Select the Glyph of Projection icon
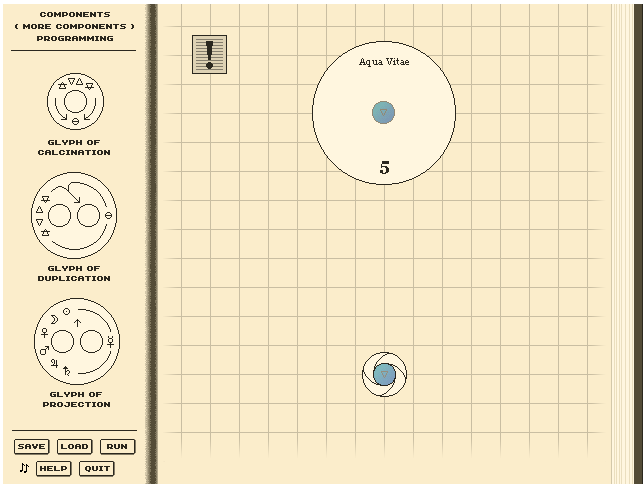The height and width of the screenshot is (487, 644). [x=77, y=341]
